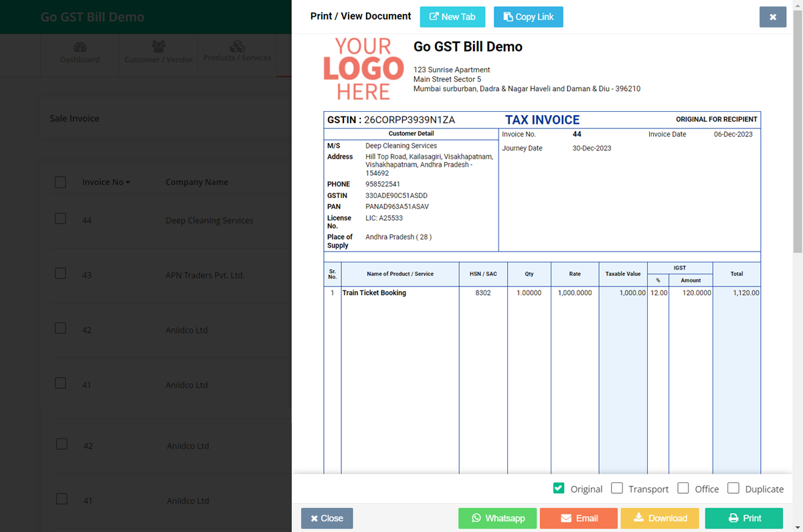Click the Products / Services boxes icon
Viewport: 803px width, 532px height.
tap(237, 46)
